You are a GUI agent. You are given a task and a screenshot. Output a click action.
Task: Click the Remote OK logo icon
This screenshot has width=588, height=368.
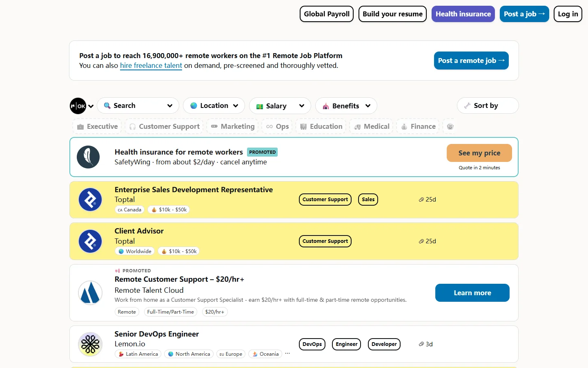78,106
